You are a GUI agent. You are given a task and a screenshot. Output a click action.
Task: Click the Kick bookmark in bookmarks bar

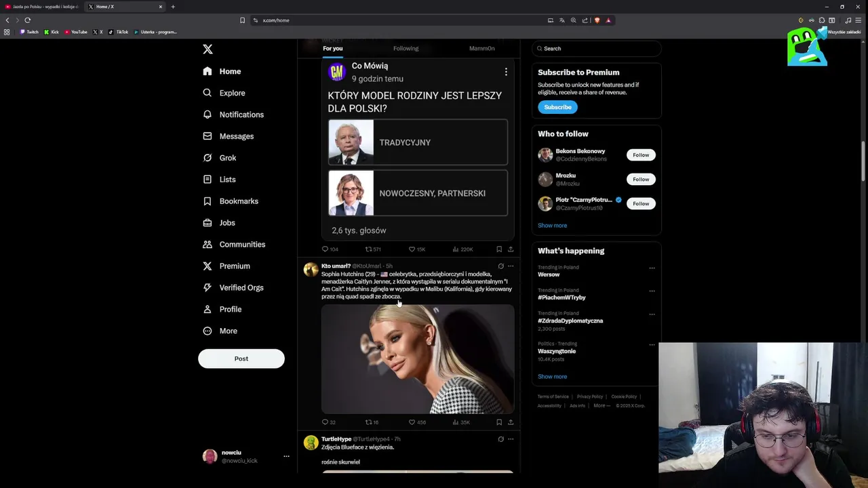pyautogui.click(x=52, y=32)
